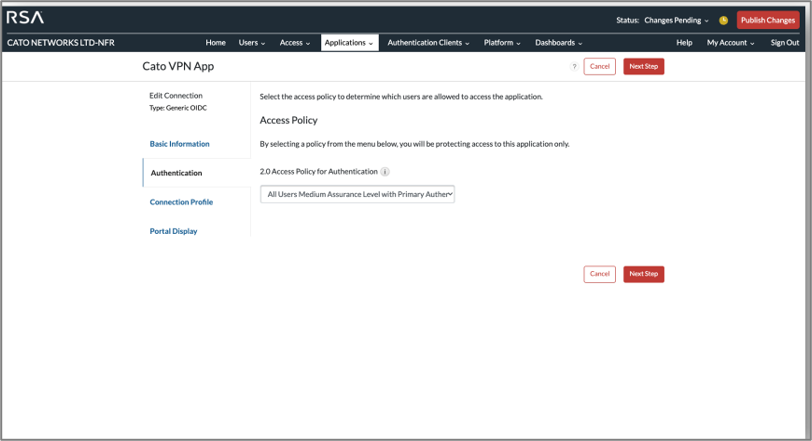The height and width of the screenshot is (441, 812).
Task: Click the top Next Step button
Action: [x=644, y=66]
